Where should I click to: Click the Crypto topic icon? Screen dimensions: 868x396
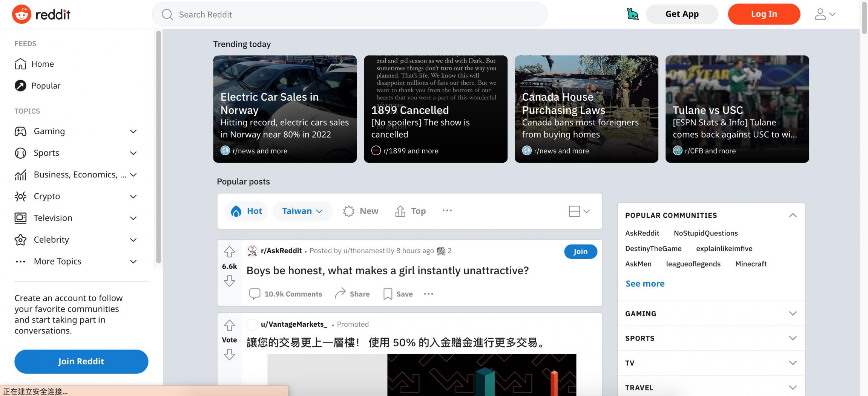[x=20, y=196]
